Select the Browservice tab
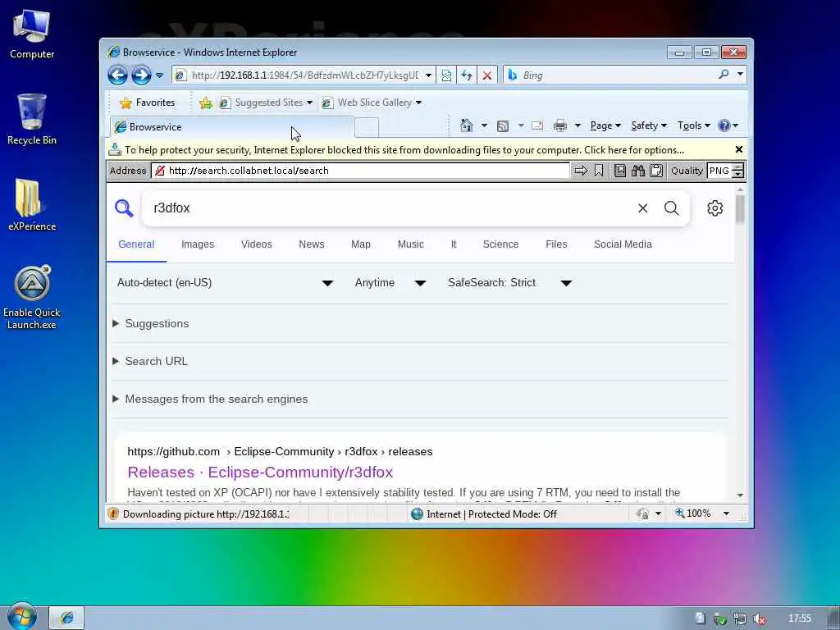Image resolution: width=840 pixels, height=630 pixels. click(x=231, y=127)
